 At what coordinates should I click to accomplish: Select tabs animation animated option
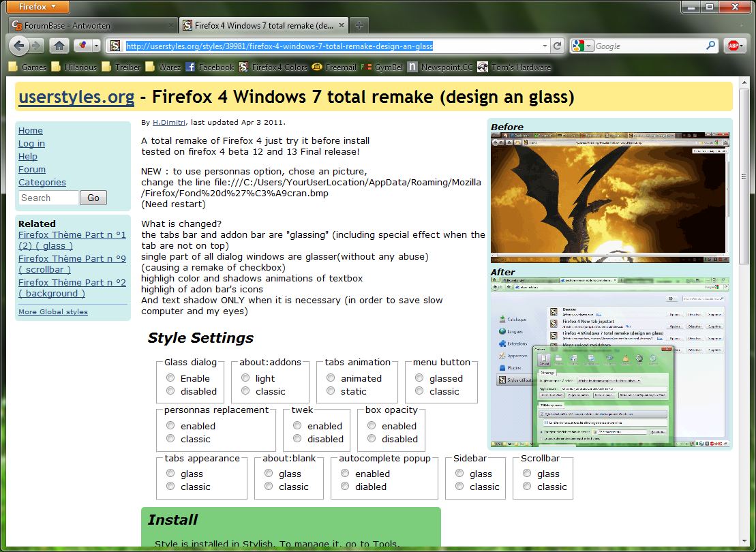tap(331, 378)
